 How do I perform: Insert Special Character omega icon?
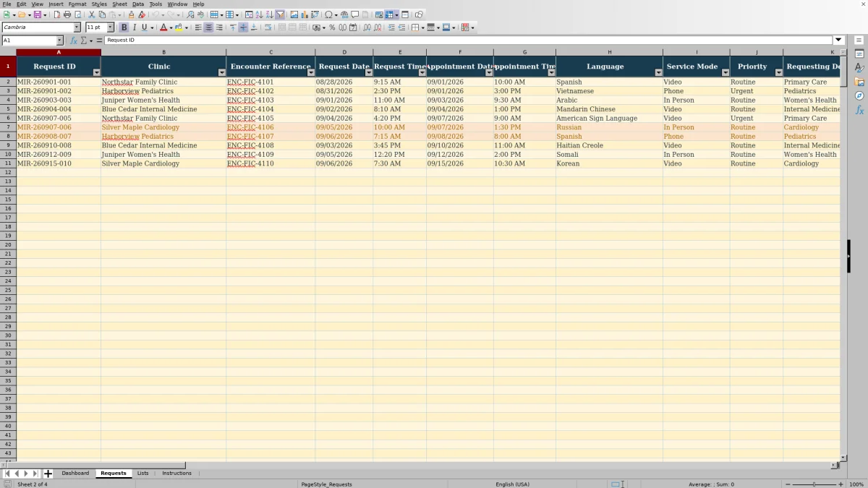328,14
